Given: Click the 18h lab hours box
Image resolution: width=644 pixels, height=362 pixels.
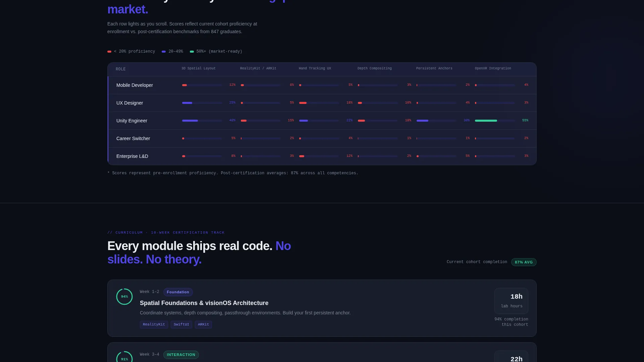Looking at the screenshot, I should 511,301.
